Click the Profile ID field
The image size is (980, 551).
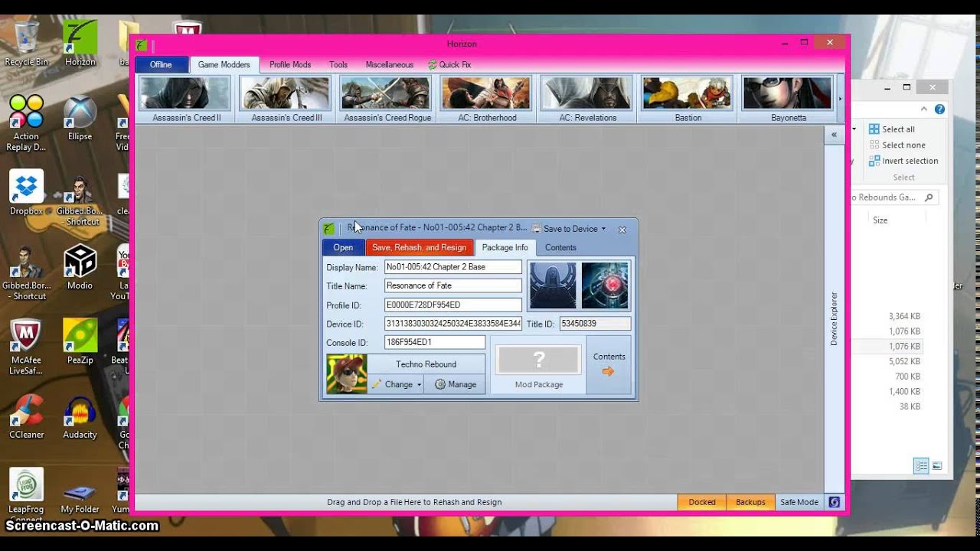click(x=453, y=305)
